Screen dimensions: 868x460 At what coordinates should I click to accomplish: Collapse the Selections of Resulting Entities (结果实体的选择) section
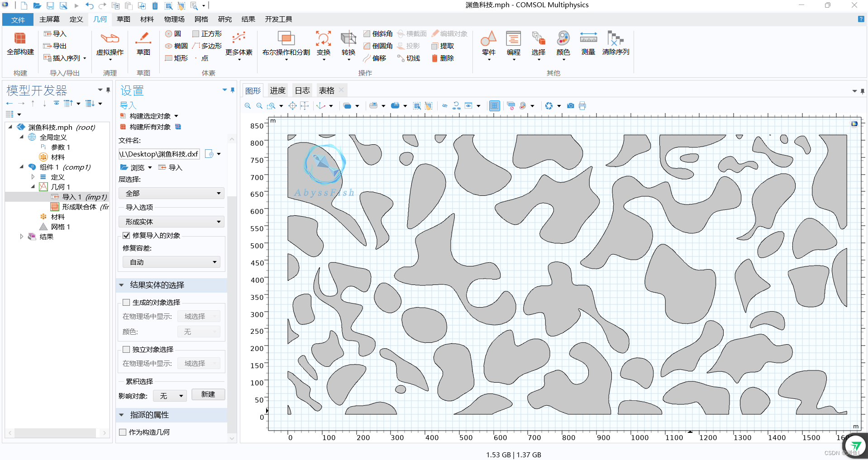[121, 285]
